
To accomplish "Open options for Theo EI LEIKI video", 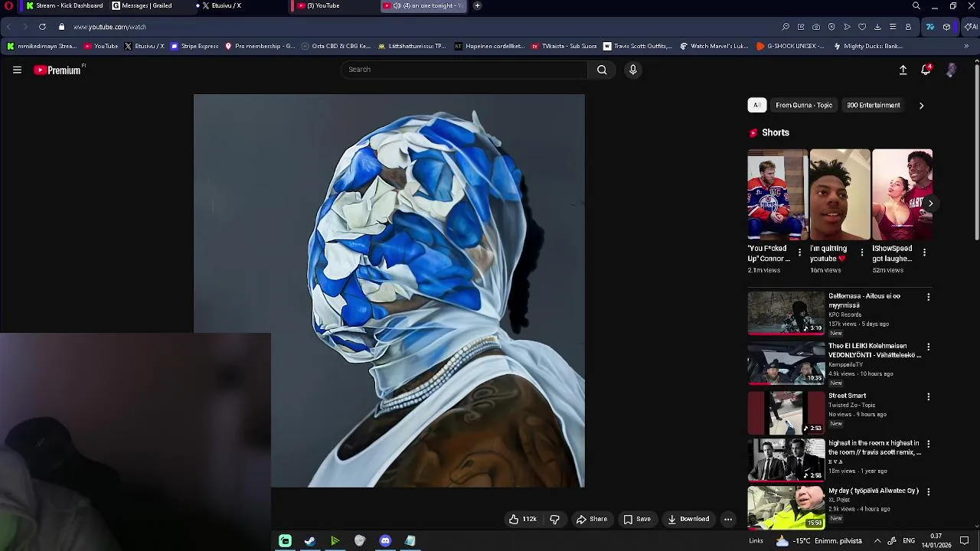I will tap(928, 347).
